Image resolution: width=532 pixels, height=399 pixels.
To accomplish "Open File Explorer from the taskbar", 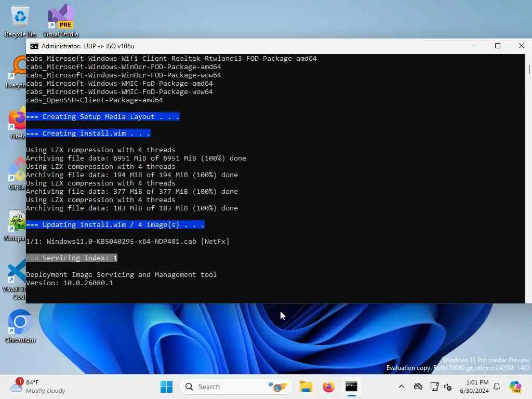I will tap(305, 387).
